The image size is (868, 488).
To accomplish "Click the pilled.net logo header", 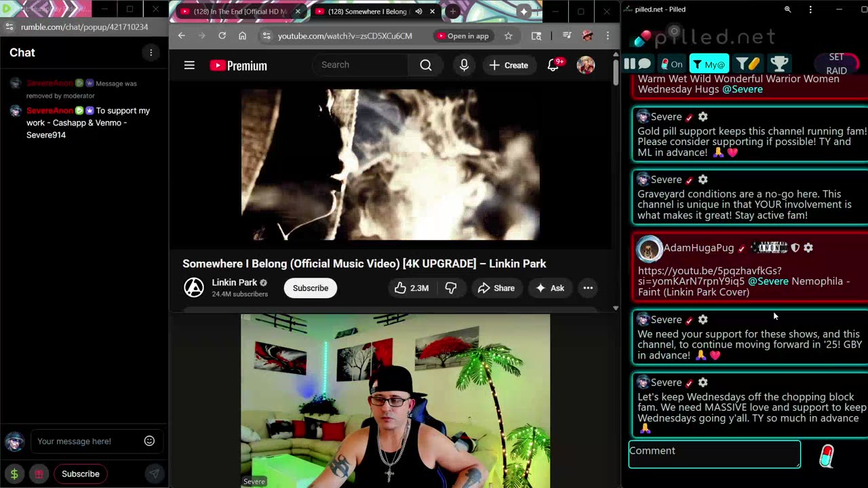I will coord(705,37).
